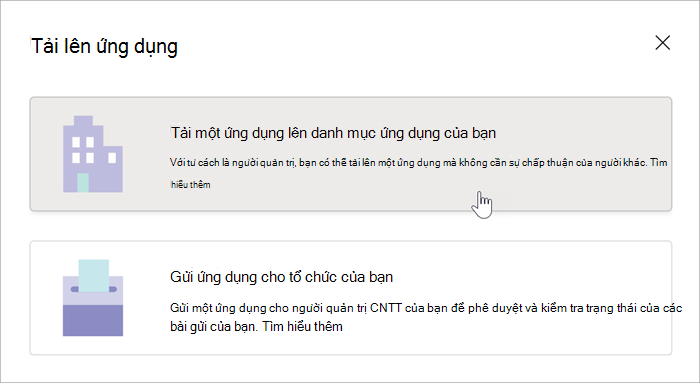
Task: Click the purple office building icon
Action: coord(93,154)
